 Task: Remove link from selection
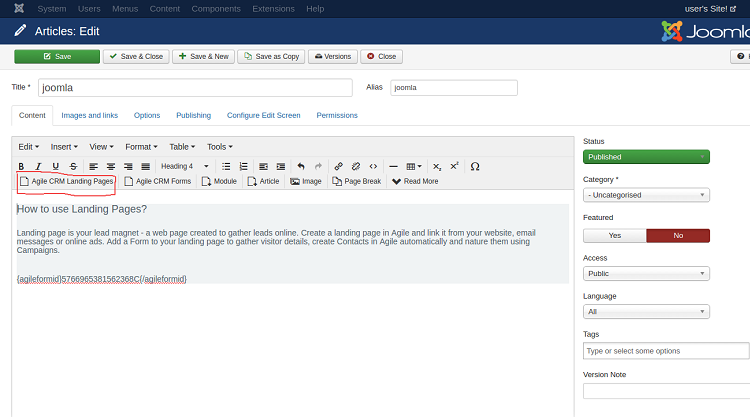(x=355, y=166)
